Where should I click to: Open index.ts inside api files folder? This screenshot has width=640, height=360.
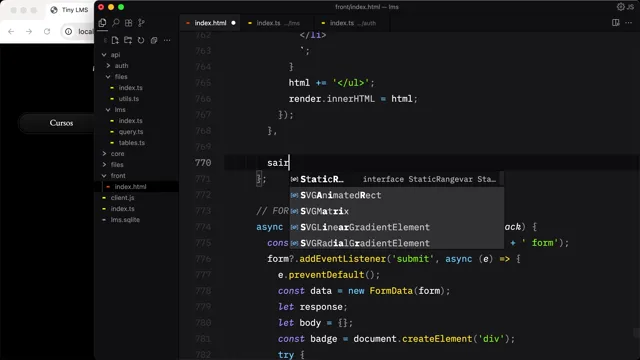pyautogui.click(x=131, y=87)
